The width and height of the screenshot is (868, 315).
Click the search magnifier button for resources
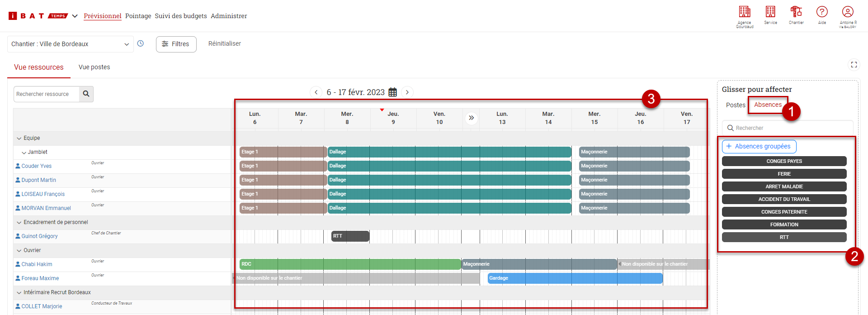click(86, 94)
